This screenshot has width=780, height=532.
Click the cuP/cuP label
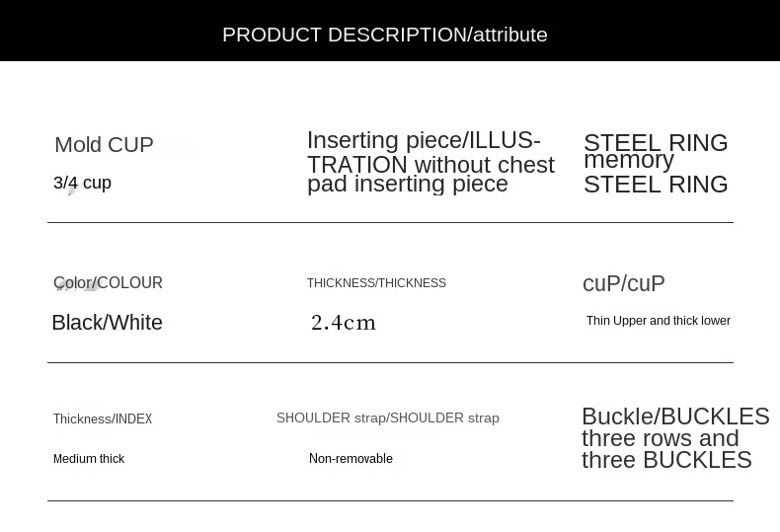coord(623,283)
